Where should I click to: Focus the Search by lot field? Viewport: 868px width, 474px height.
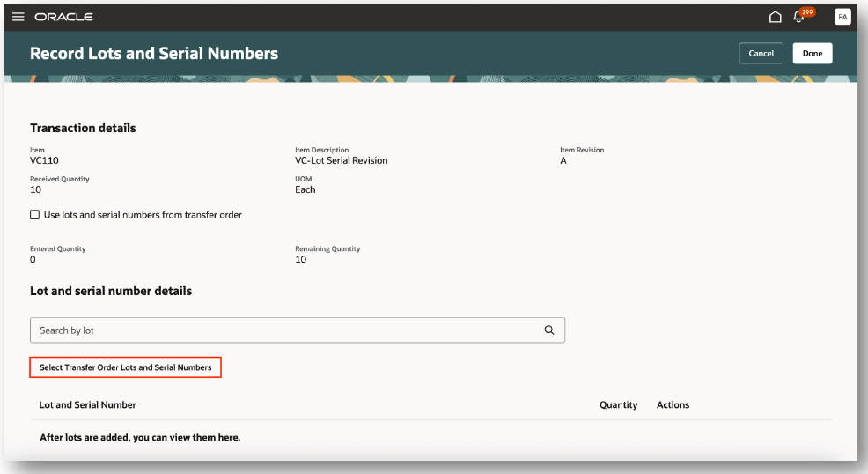click(298, 330)
